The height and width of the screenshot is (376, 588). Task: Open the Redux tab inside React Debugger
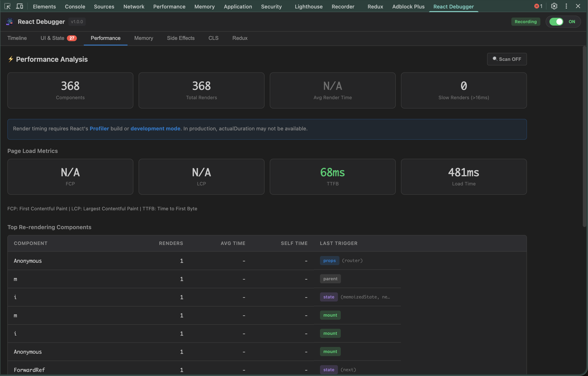(x=239, y=38)
